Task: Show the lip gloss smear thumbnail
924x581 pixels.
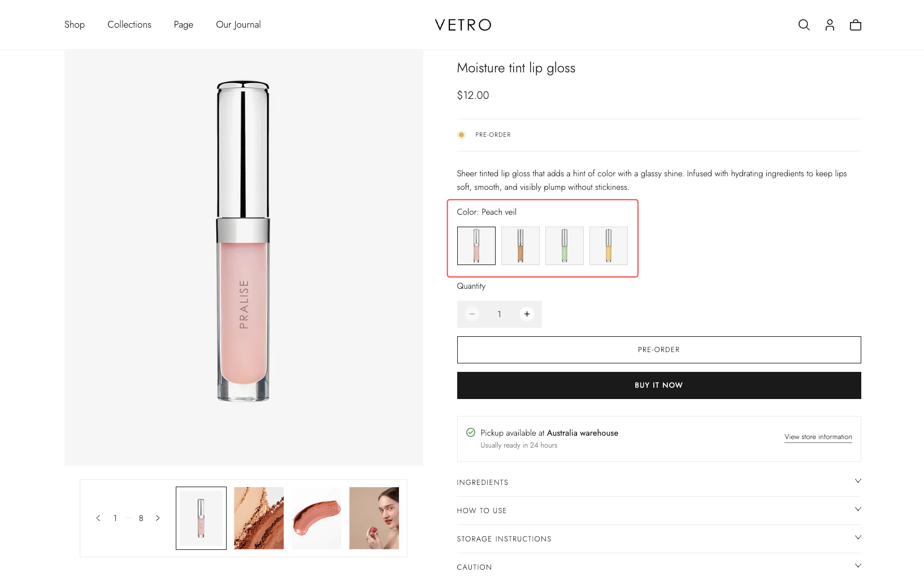Action: 316,518
